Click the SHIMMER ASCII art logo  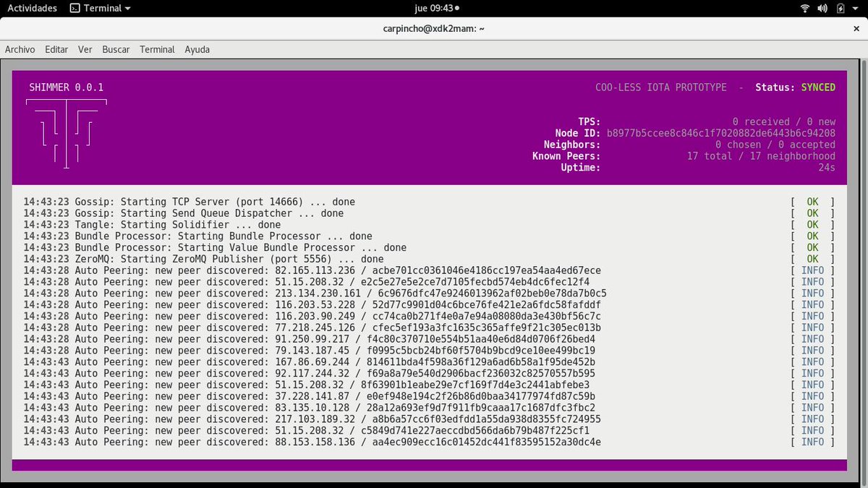click(67, 134)
